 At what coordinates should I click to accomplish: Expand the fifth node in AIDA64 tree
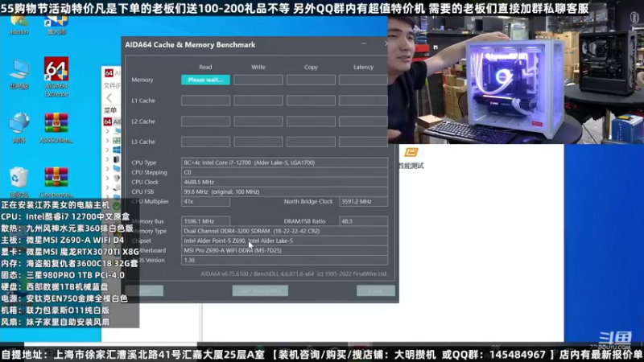point(108,169)
